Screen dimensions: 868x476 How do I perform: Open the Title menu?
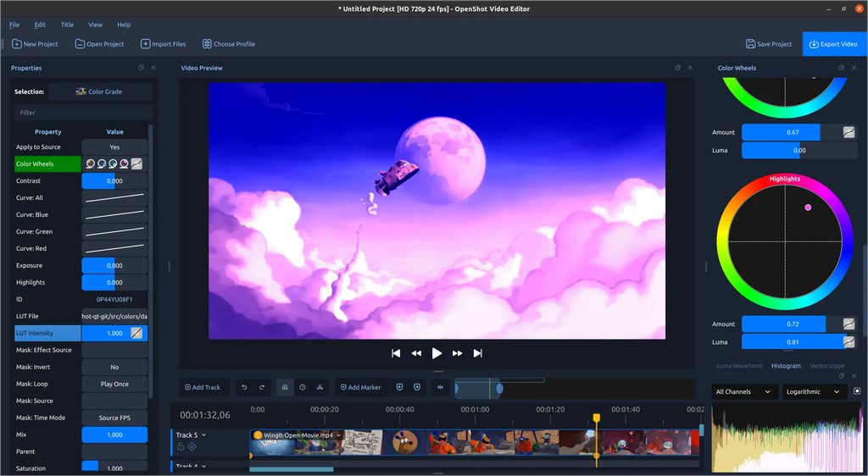67,25
